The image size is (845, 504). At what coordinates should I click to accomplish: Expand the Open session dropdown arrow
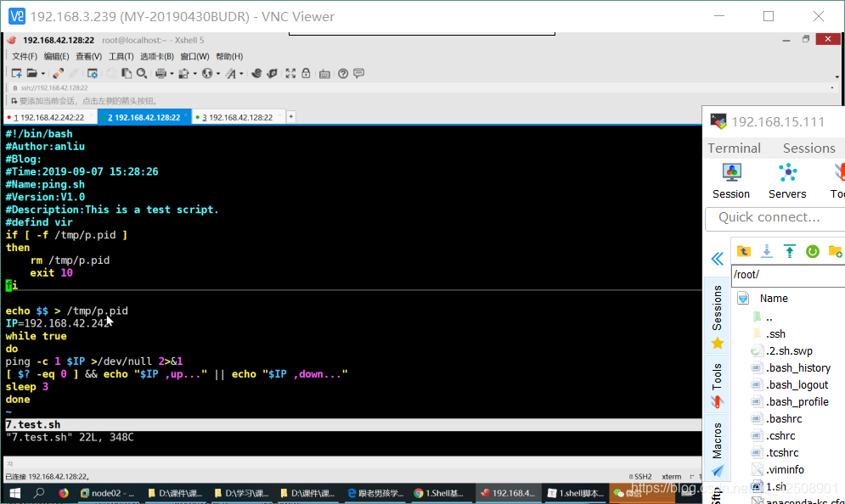tap(43, 74)
